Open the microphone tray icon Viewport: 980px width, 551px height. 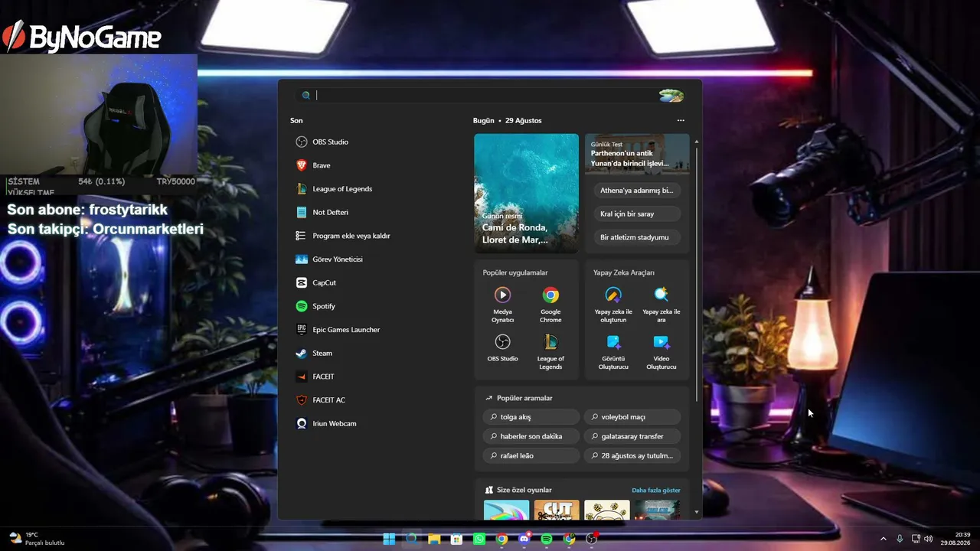click(900, 539)
